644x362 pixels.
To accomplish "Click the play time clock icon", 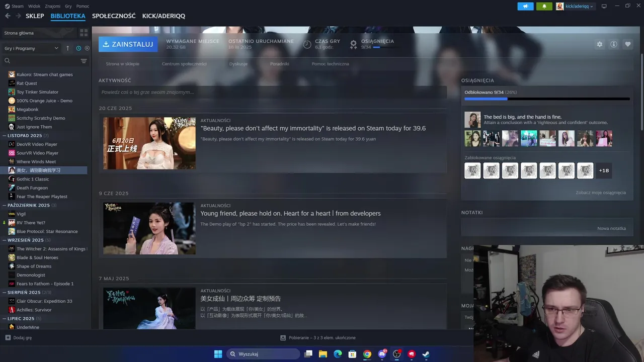I will [x=307, y=44].
